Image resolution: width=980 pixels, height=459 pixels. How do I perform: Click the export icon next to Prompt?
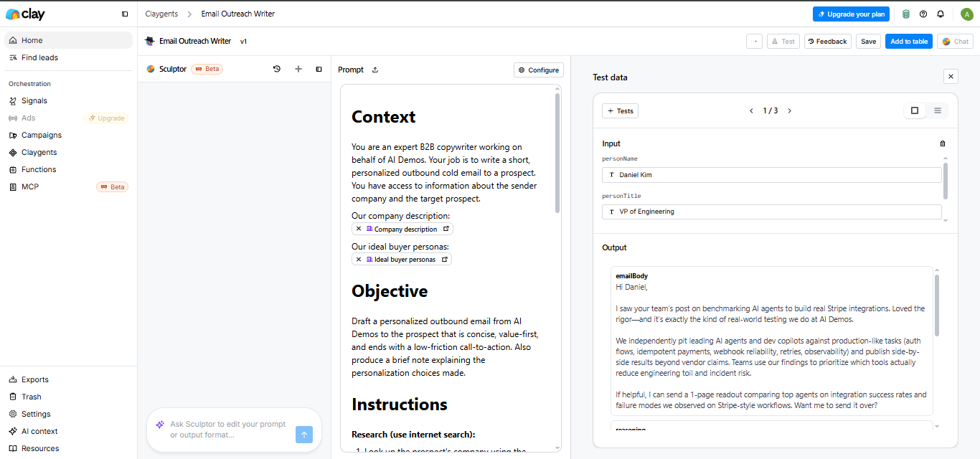[374, 70]
